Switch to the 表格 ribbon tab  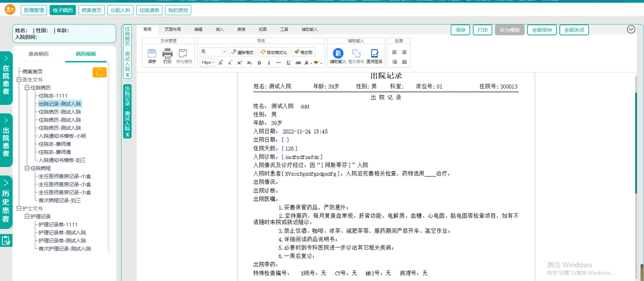[x=241, y=29]
